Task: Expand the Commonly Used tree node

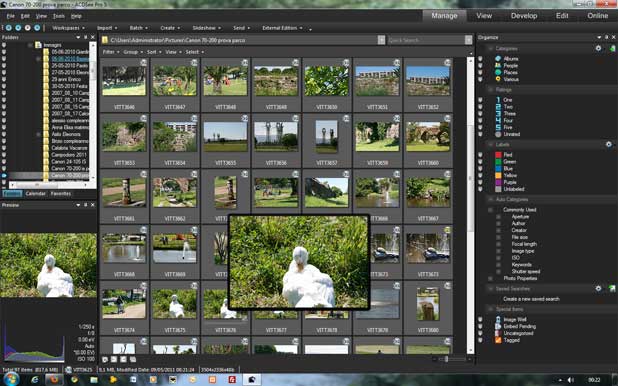Action: [x=491, y=210]
